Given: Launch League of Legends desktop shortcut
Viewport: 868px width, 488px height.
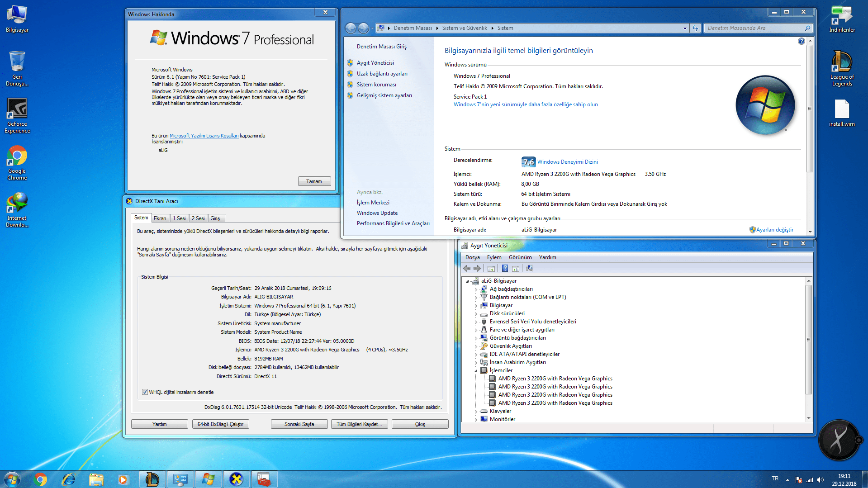Looking at the screenshot, I should [842, 68].
